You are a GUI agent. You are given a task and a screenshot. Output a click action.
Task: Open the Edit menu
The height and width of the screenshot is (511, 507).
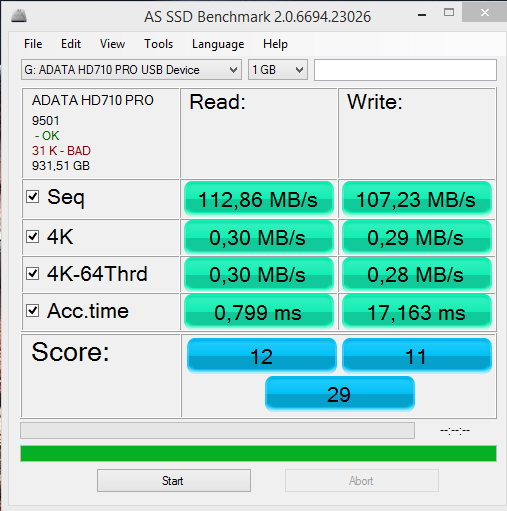[71, 44]
